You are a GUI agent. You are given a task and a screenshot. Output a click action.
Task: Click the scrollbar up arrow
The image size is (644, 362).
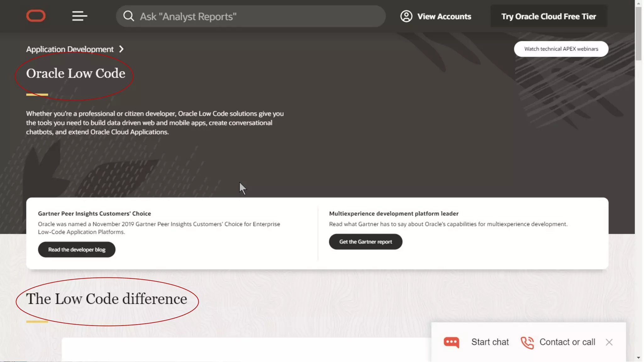[x=638, y=4]
